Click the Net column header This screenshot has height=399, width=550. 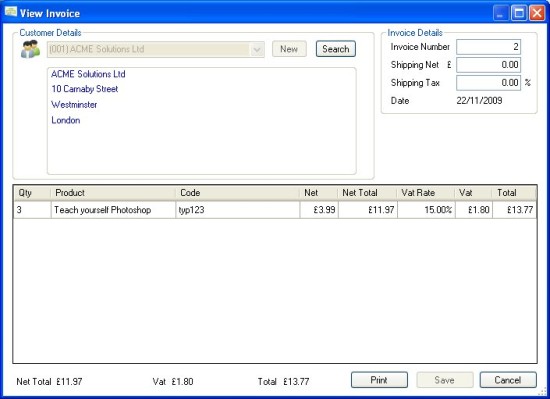[x=319, y=193]
